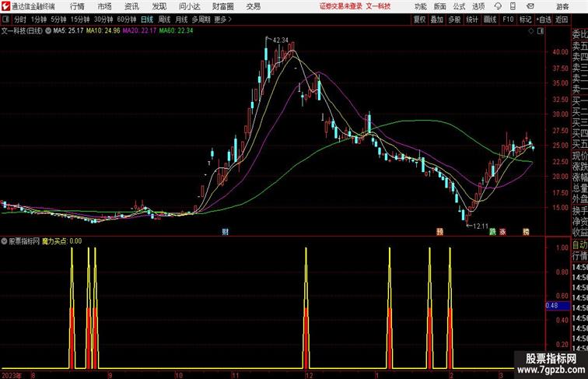
Task: Click the 返回 button
Action: coord(562,19)
